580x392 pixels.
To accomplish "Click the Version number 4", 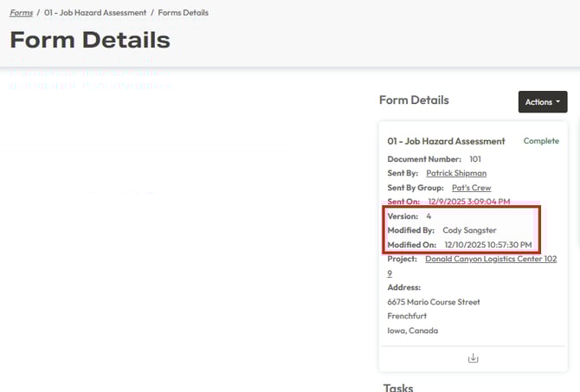I will click(429, 215).
